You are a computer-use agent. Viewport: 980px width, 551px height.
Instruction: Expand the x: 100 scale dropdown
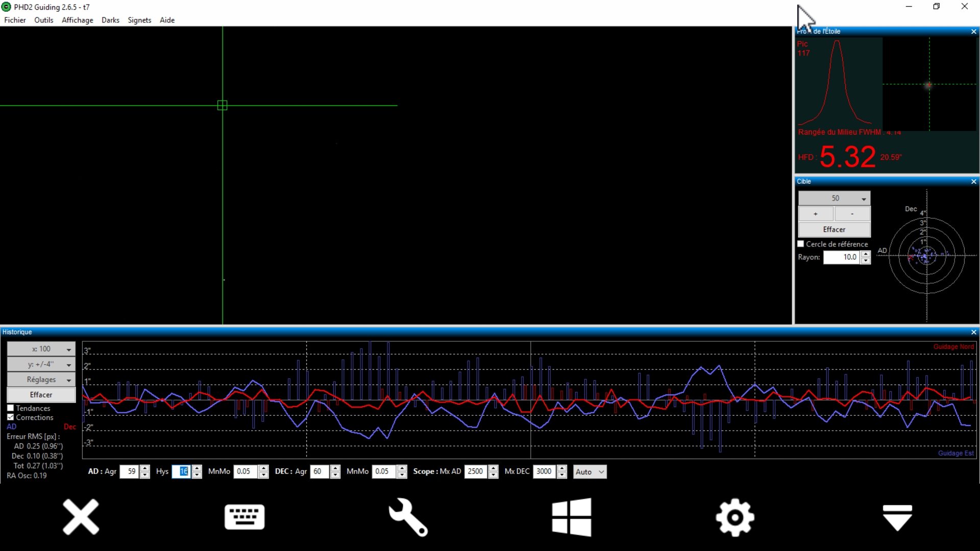[x=41, y=349]
